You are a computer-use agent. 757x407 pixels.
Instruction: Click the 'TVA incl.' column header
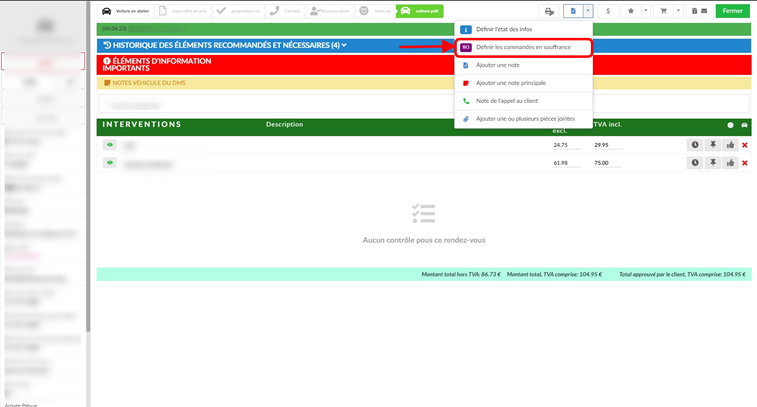pos(608,124)
